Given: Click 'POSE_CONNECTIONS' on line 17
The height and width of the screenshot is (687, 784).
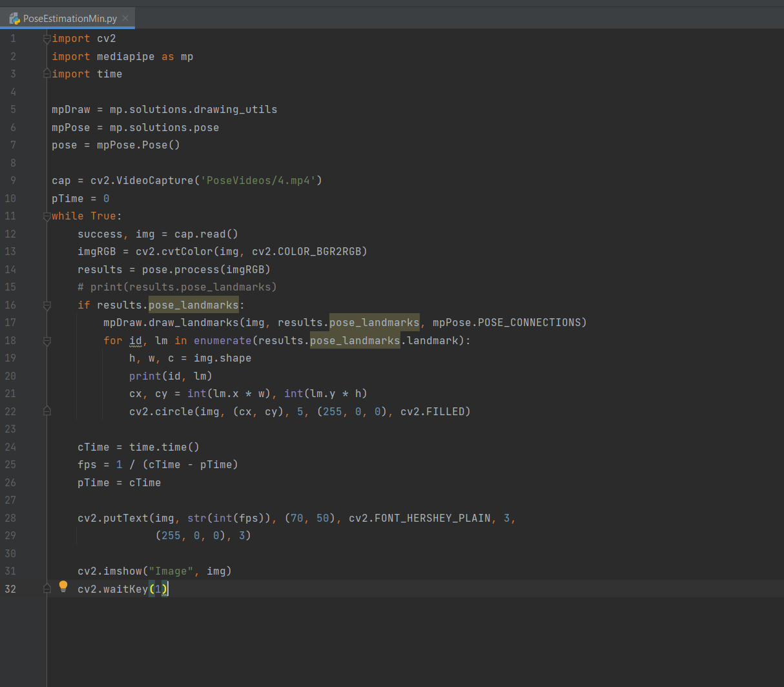Looking at the screenshot, I should click(x=530, y=323).
